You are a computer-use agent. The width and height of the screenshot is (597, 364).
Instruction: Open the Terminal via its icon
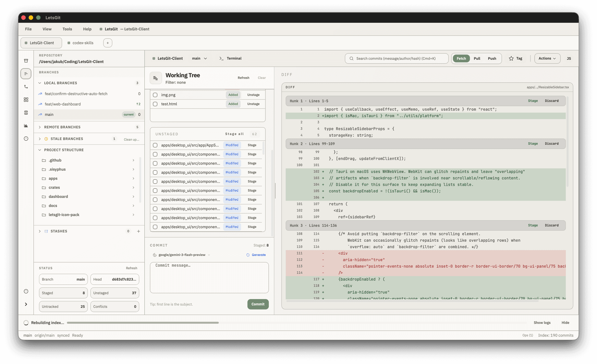coord(222,58)
